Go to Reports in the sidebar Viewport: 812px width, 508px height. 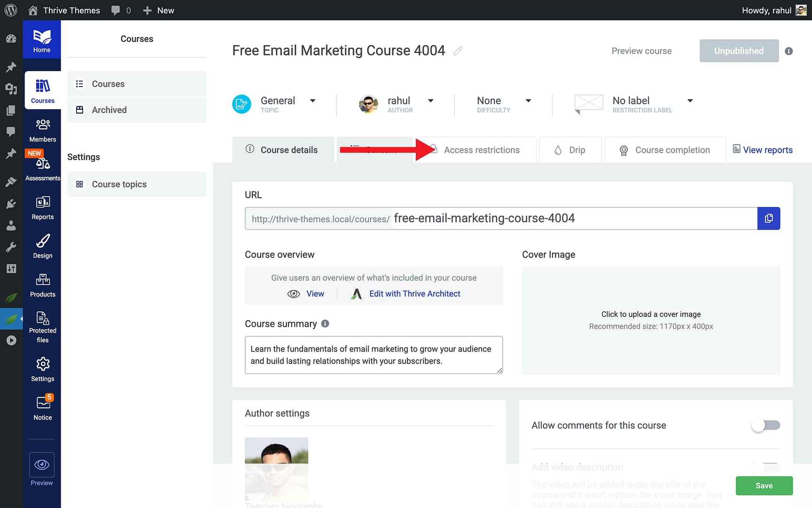(x=42, y=208)
